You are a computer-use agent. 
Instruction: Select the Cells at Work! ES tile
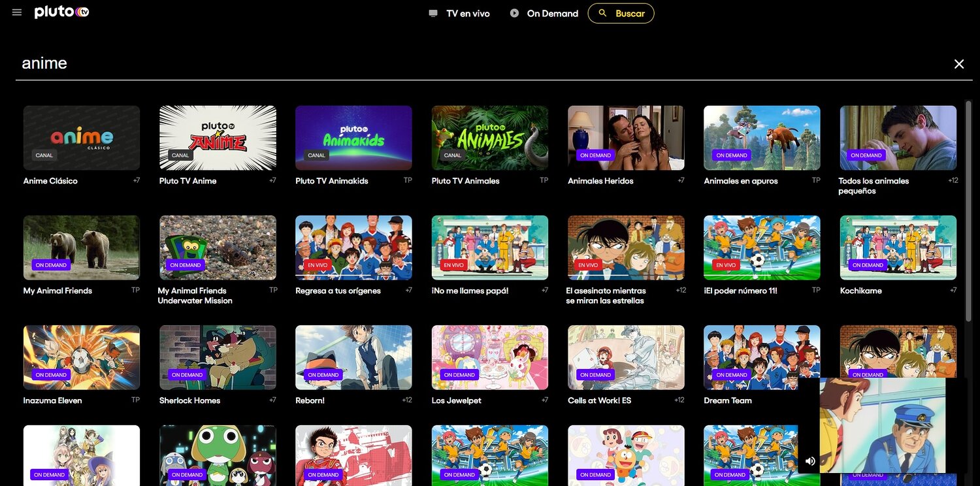click(625, 357)
